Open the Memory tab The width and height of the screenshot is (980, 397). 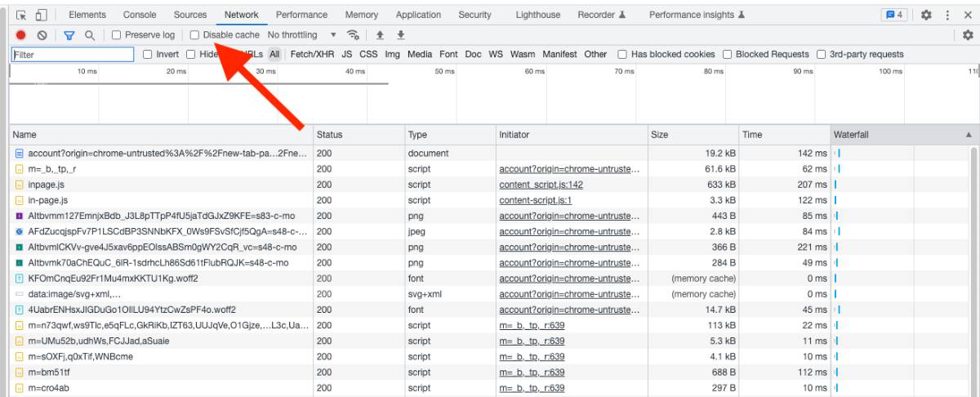(362, 15)
